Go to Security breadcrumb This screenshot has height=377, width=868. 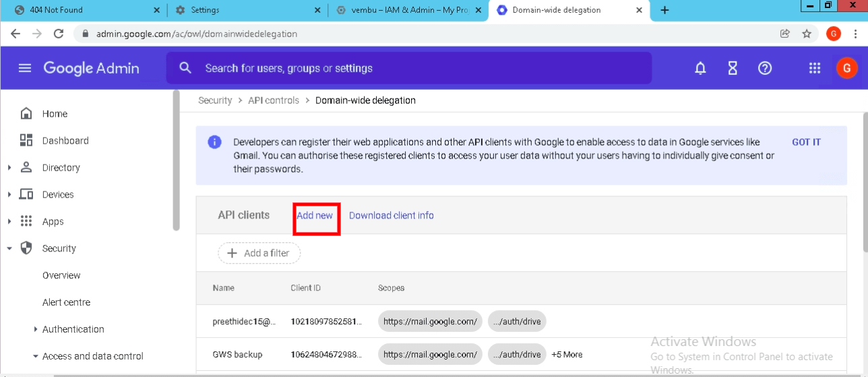click(x=215, y=100)
